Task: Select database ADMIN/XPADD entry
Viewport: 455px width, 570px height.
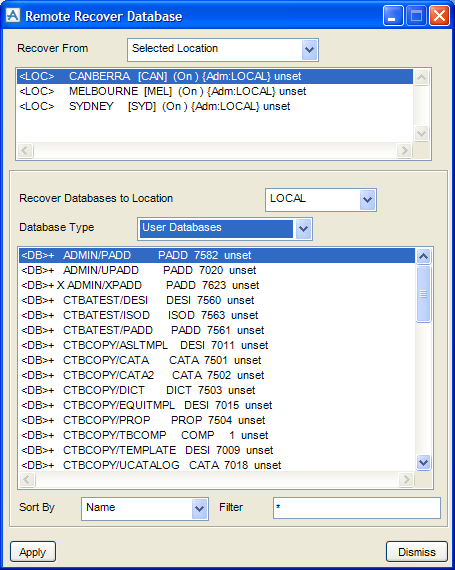Action: click(217, 285)
